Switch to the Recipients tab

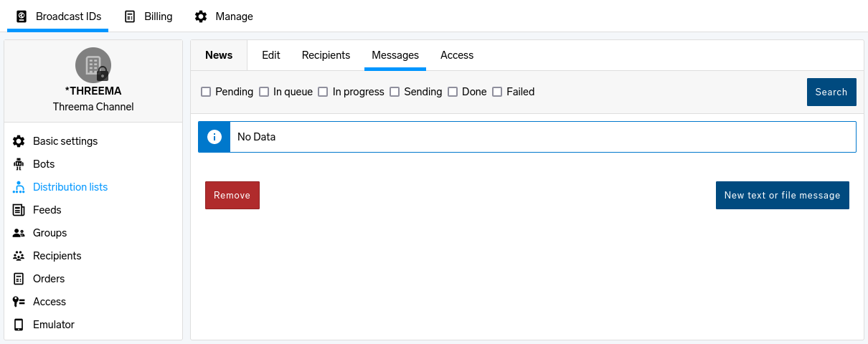tap(326, 55)
